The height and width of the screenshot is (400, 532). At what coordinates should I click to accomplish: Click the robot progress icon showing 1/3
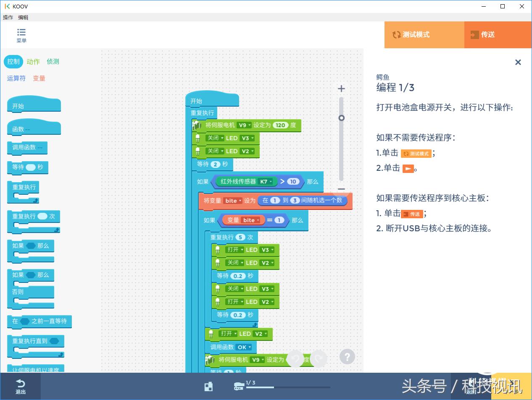239,386
